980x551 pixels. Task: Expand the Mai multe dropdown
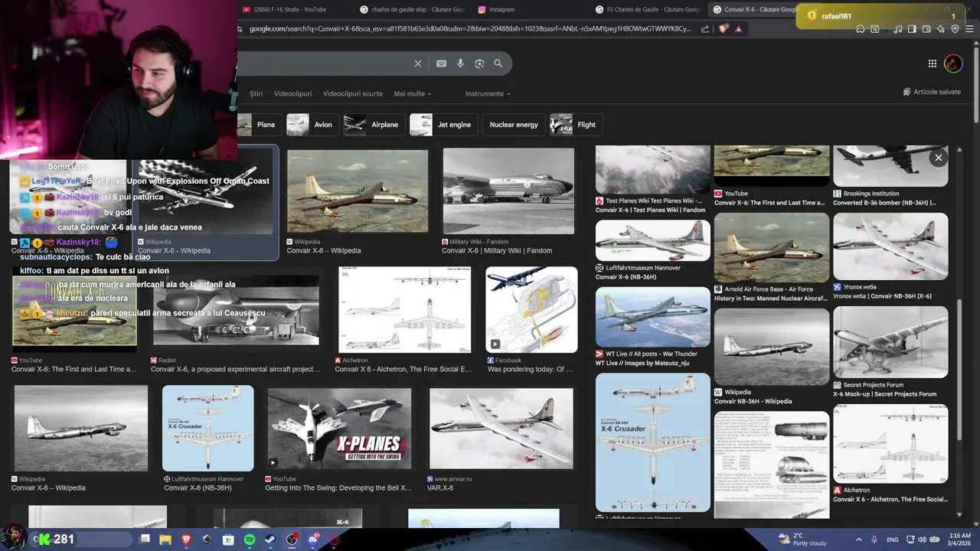pos(413,93)
